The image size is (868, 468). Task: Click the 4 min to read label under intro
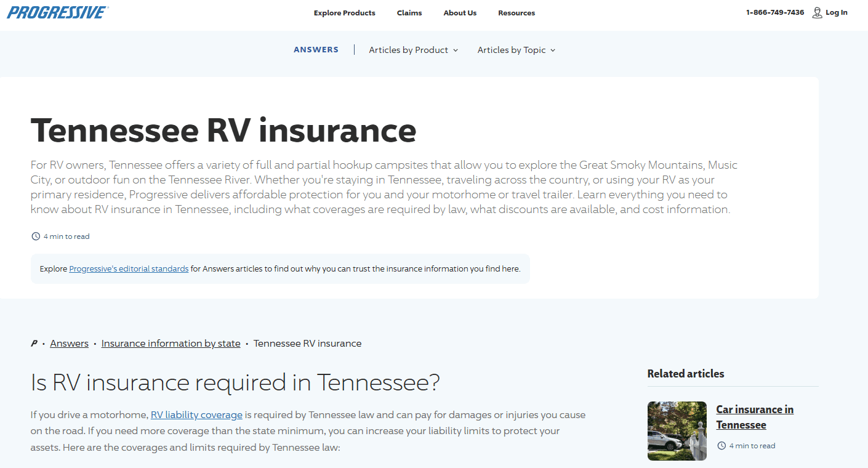coord(66,236)
